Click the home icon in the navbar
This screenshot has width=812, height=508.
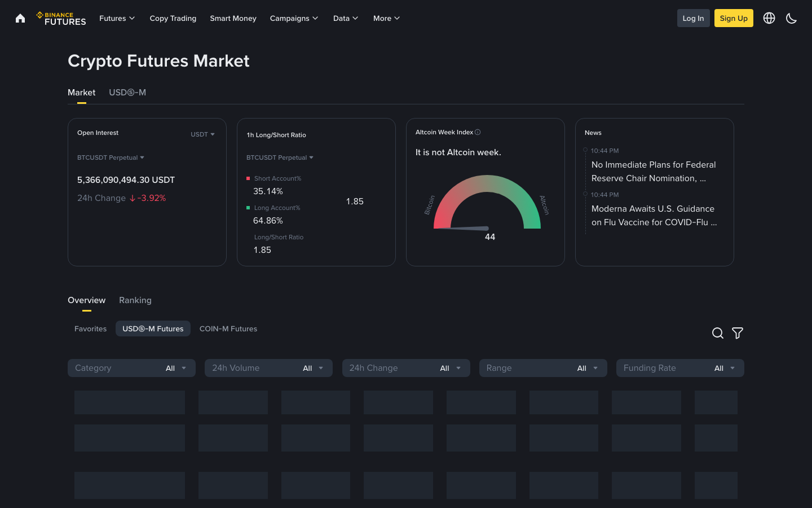[x=20, y=18]
